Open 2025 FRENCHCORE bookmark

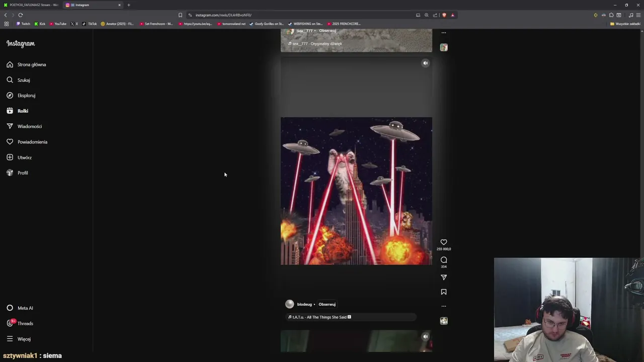pyautogui.click(x=344, y=24)
